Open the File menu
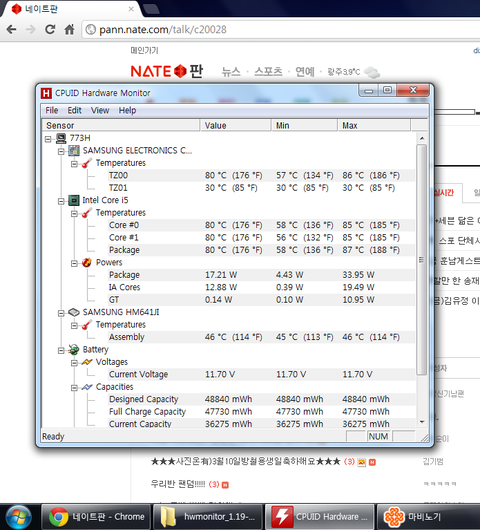This screenshot has width=480, height=530. (52, 111)
